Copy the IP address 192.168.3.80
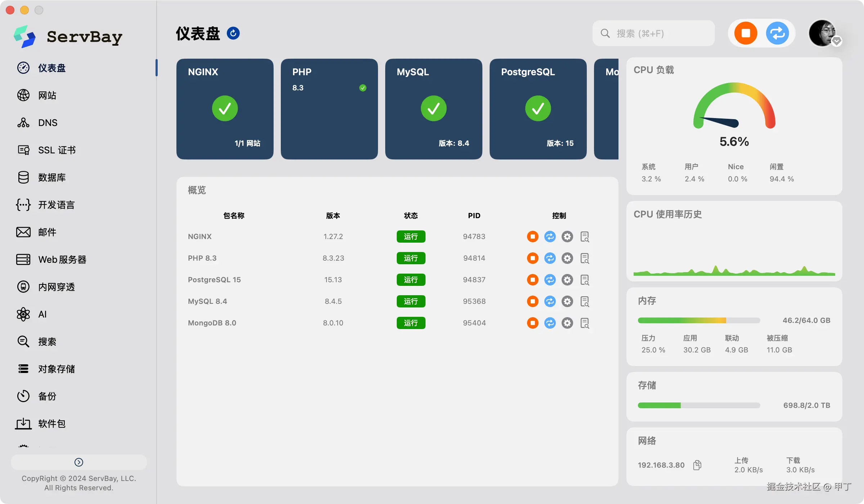The image size is (864, 504). [x=697, y=464]
